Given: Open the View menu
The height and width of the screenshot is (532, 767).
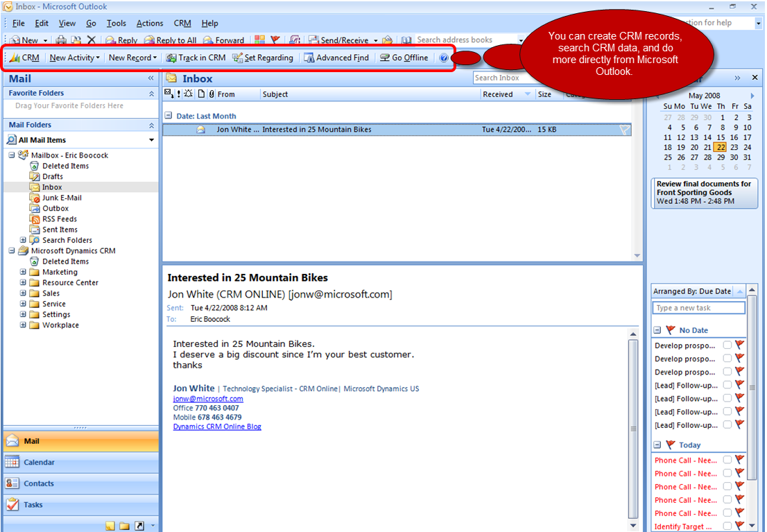Looking at the screenshot, I should click(67, 23).
